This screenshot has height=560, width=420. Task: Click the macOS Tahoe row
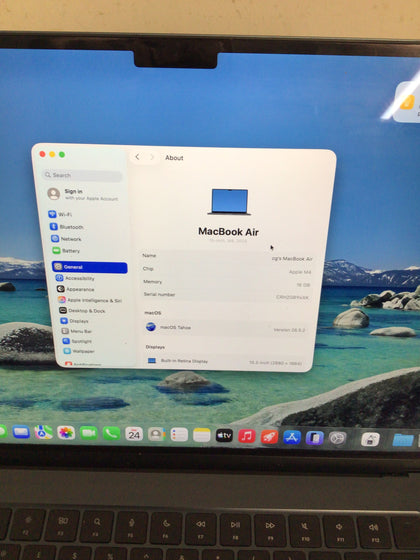pyautogui.click(x=225, y=328)
